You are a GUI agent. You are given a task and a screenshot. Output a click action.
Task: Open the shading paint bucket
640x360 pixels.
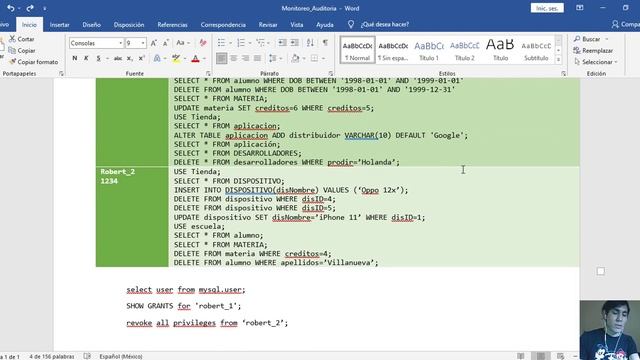click(x=296, y=58)
